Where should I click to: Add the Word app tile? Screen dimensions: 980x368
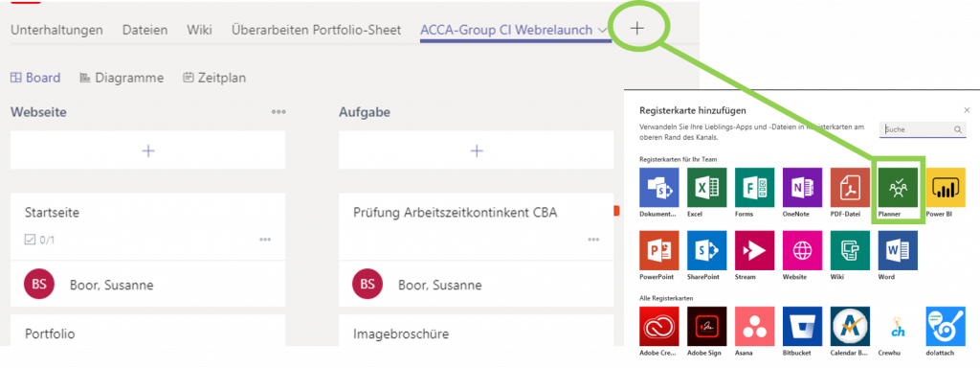(898, 250)
